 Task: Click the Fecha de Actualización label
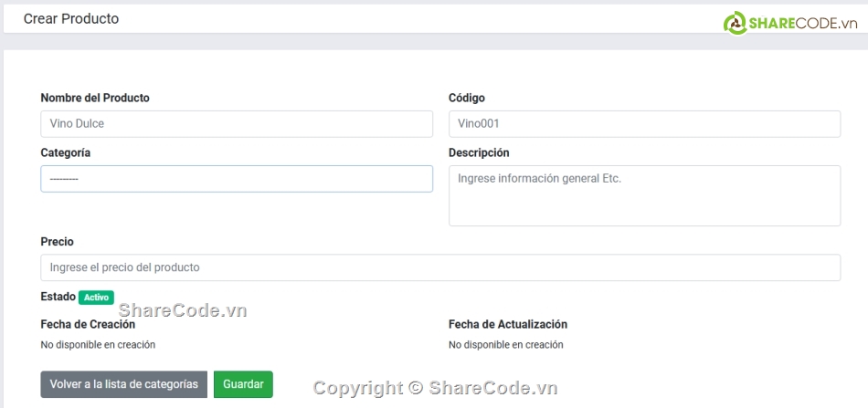click(508, 324)
